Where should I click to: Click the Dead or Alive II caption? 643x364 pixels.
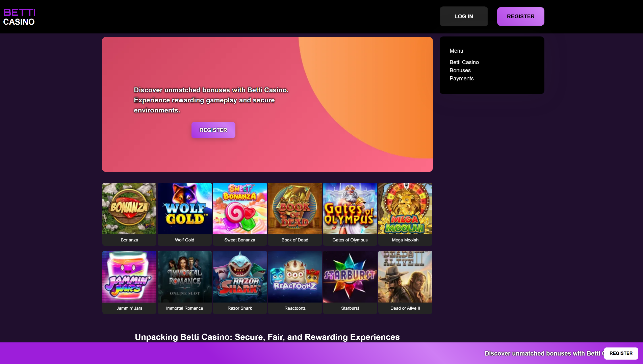click(x=405, y=308)
